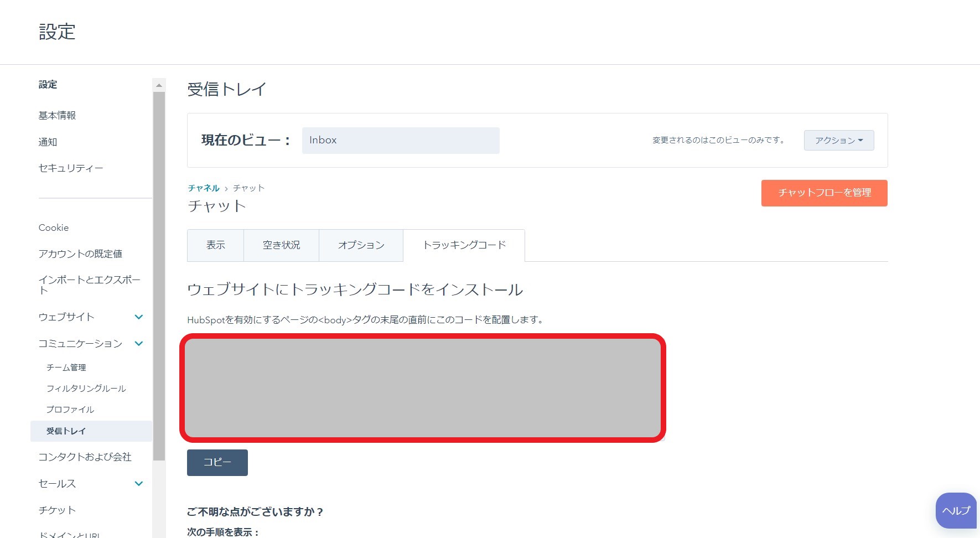The width and height of the screenshot is (980, 538).
Task: Open チケット settings
Action: coord(57,510)
